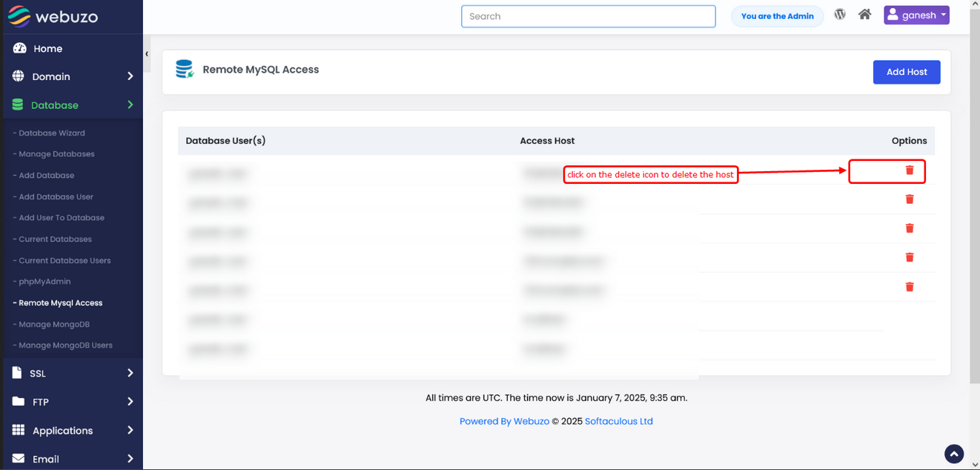Click the scroll-to-top arrow button
This screenshot has width=980, height=470.
click(x=954, y=454)
